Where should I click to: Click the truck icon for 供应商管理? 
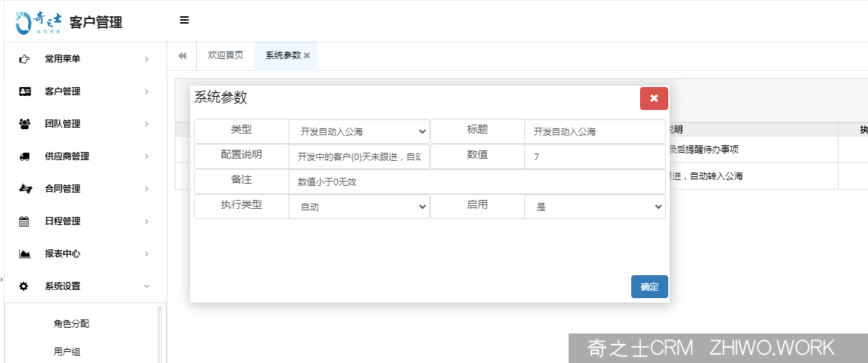(24, 156)
